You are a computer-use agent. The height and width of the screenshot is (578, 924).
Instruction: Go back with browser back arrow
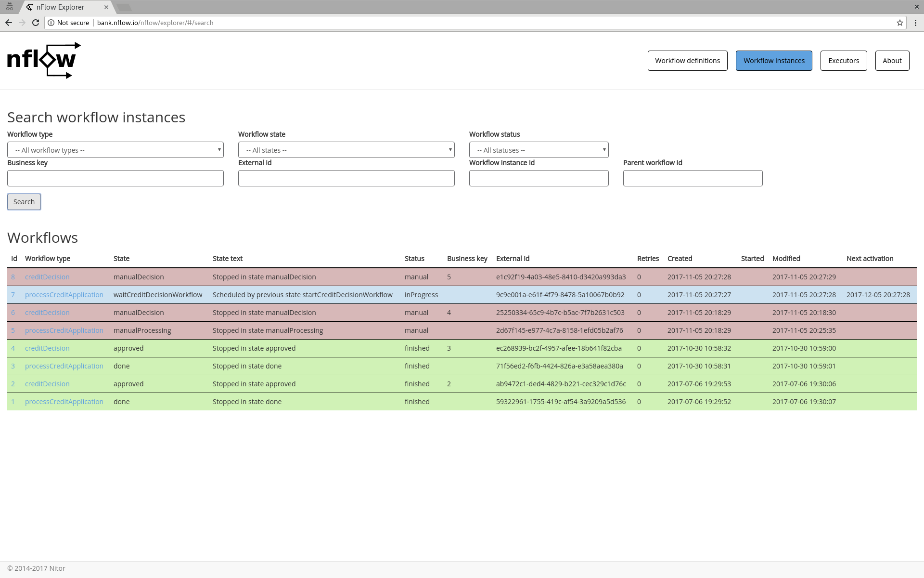tap(9, 23)
